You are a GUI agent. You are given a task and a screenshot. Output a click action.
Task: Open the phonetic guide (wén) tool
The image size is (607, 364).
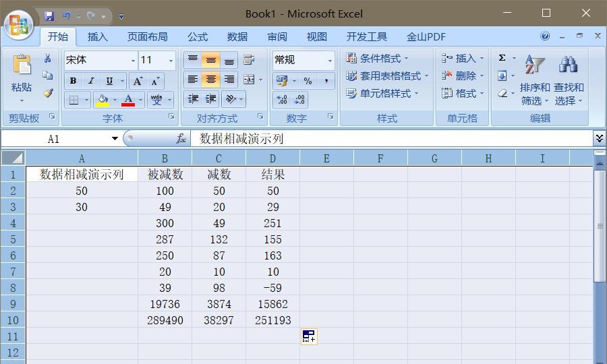click(x=156, y=100)
